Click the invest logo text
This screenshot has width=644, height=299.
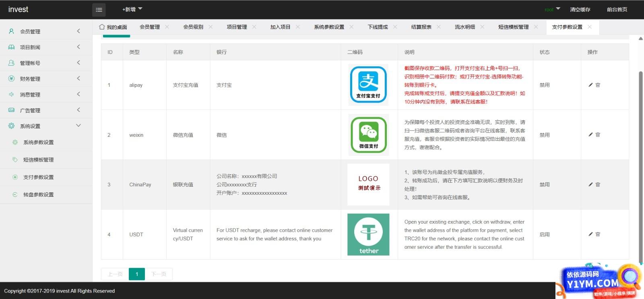pos(18,9)
